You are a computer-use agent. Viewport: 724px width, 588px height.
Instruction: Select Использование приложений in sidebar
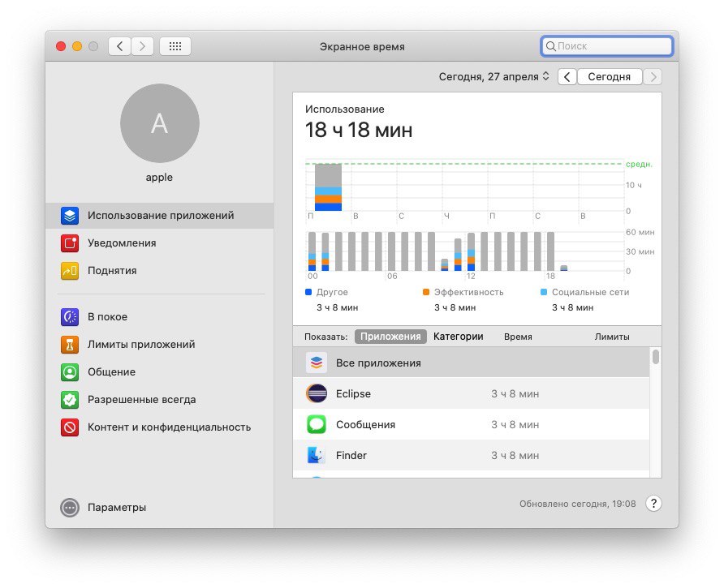[160, 216]
